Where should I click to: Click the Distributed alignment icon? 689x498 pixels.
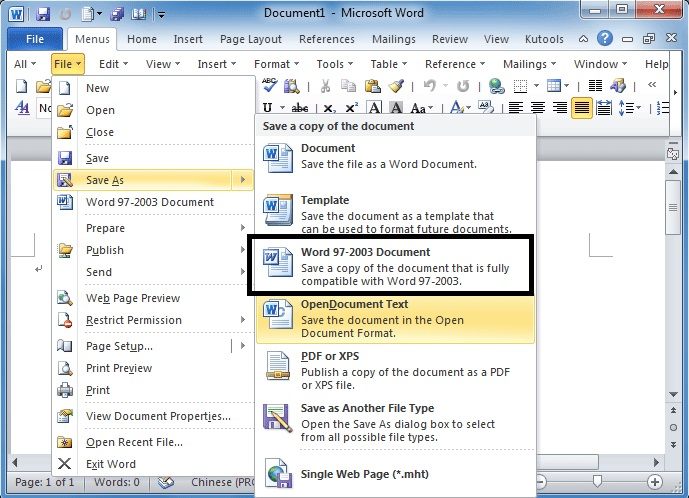point(604,108)
